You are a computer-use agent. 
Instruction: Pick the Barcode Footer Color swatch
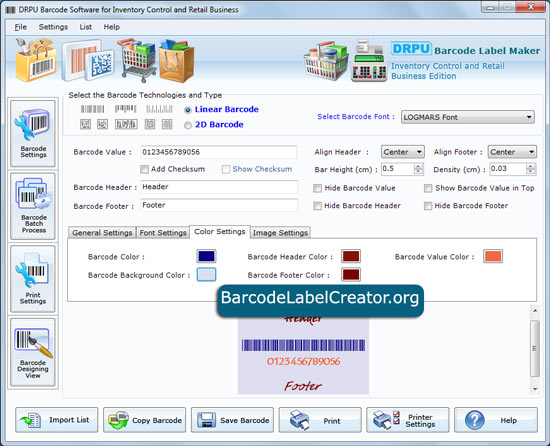point(351,275)
